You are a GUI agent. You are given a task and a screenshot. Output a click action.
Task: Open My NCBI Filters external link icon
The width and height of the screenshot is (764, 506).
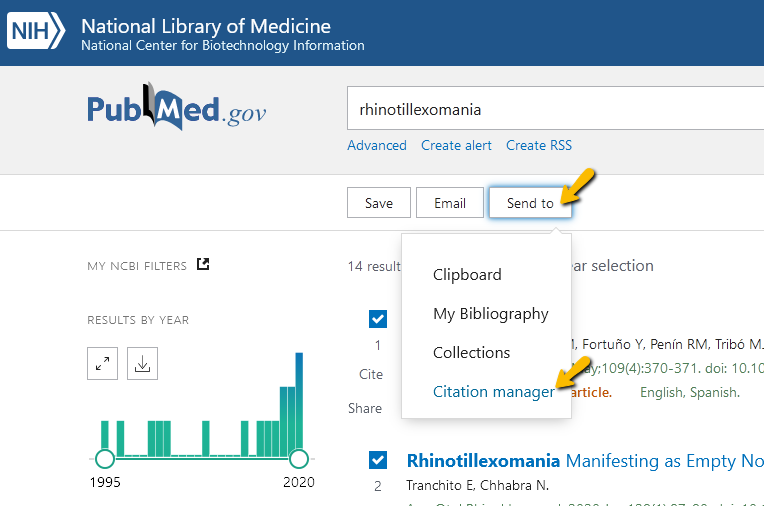pos(203,265)
